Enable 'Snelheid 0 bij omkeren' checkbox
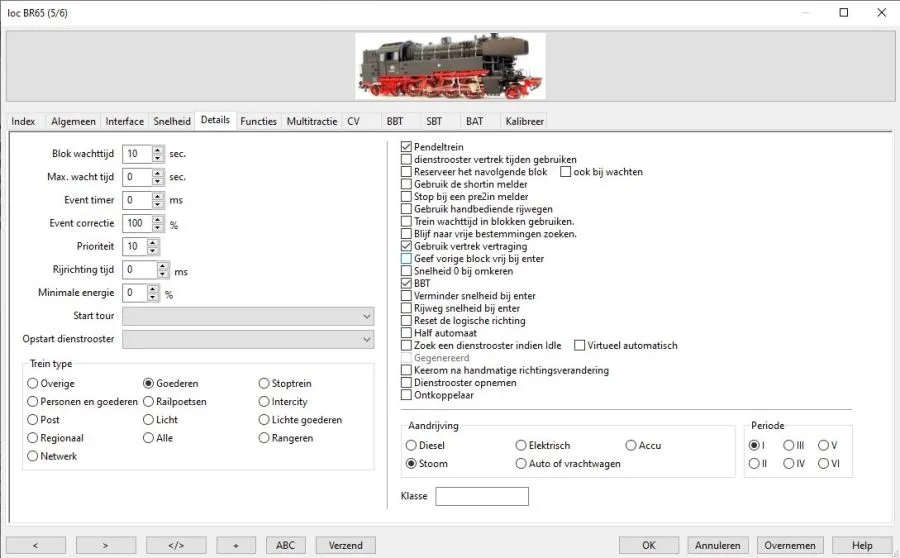The width and height of the screenshot is (900, 558). pos(406,271)
